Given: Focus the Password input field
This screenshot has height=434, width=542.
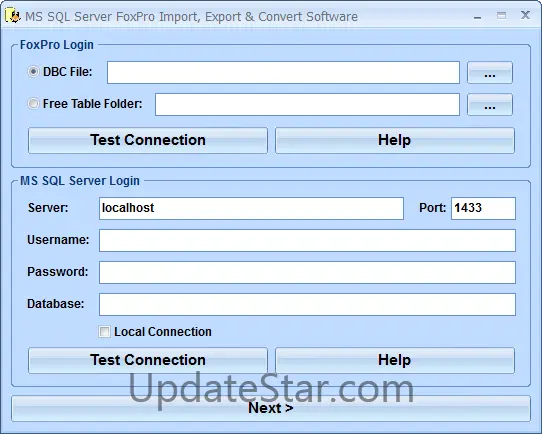Looking at the screenshot, I should click(x=307, y=273).
